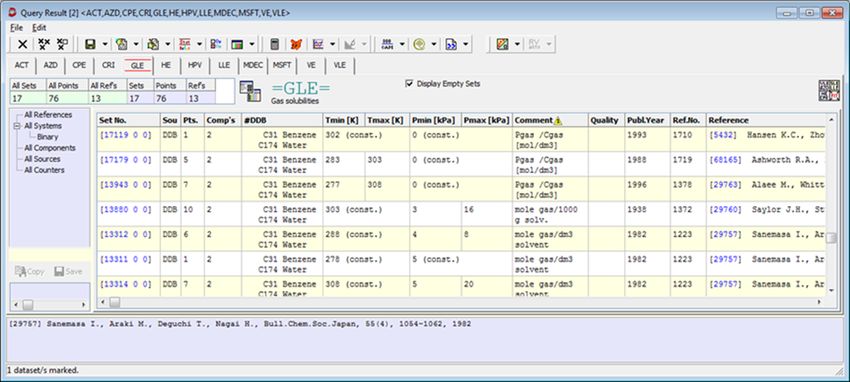The height and width of the screenshot is (382, 850).
Task: Click the green circular arrow toolbar icon
Action: (419, 44)
